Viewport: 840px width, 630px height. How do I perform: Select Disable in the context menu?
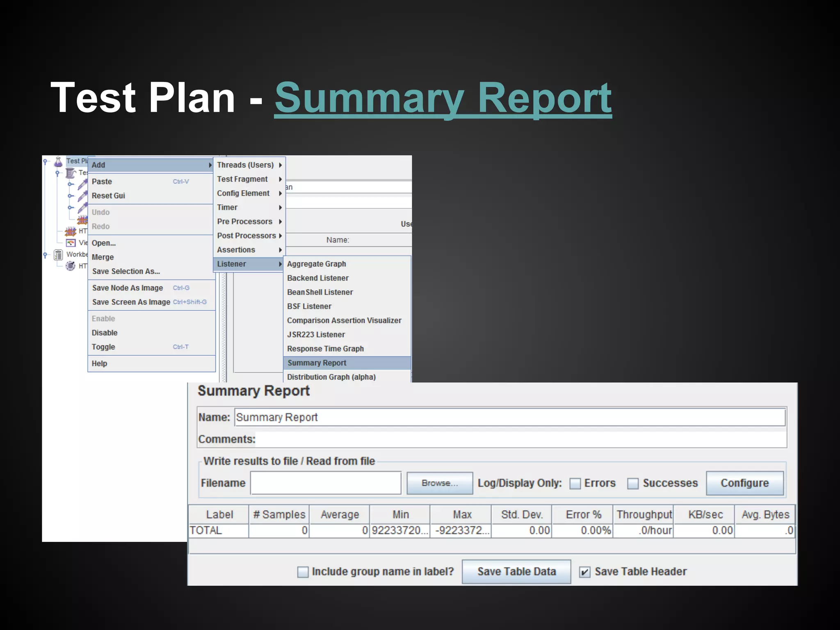pos(151,333)
